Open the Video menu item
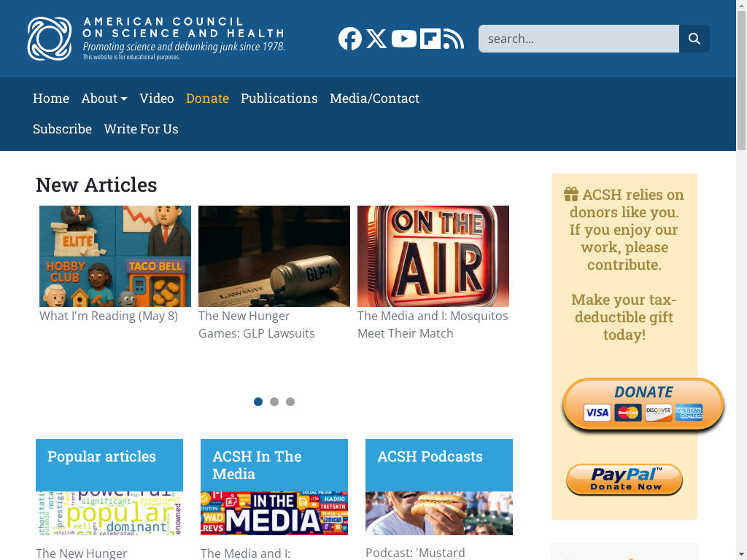Image resolution: width=747 pixels, height=560 pixels. 157,98
